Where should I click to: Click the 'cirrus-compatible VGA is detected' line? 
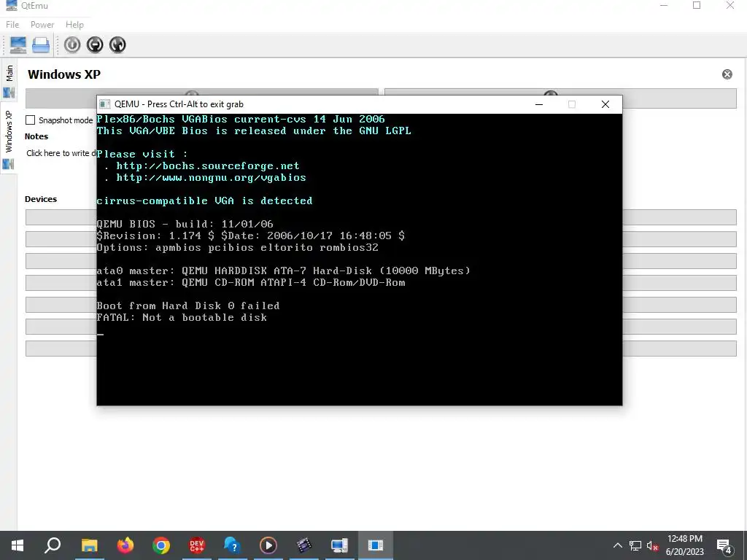click(x=204, y=201)
